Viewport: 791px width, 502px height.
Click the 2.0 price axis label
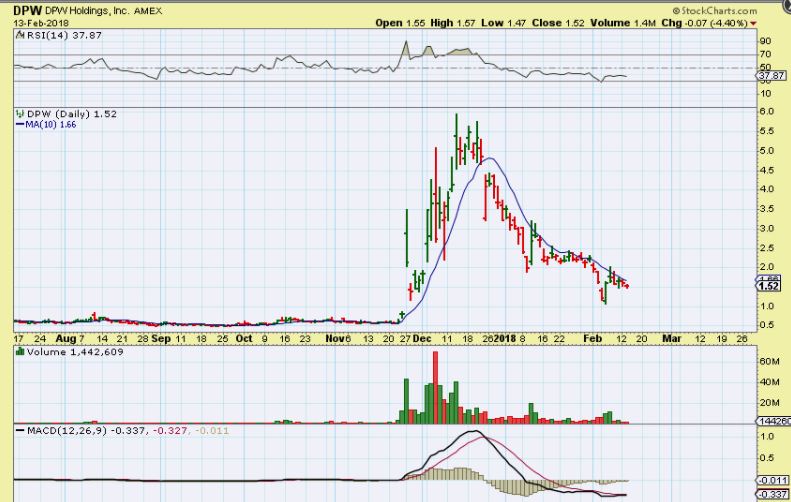click(x=766, y=267)
